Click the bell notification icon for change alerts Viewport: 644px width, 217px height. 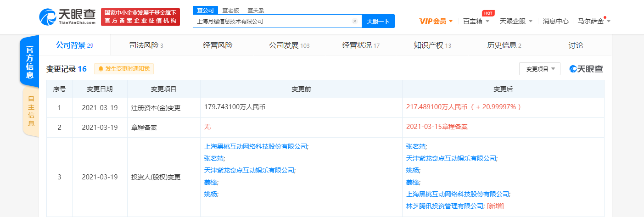pos(101,69)
